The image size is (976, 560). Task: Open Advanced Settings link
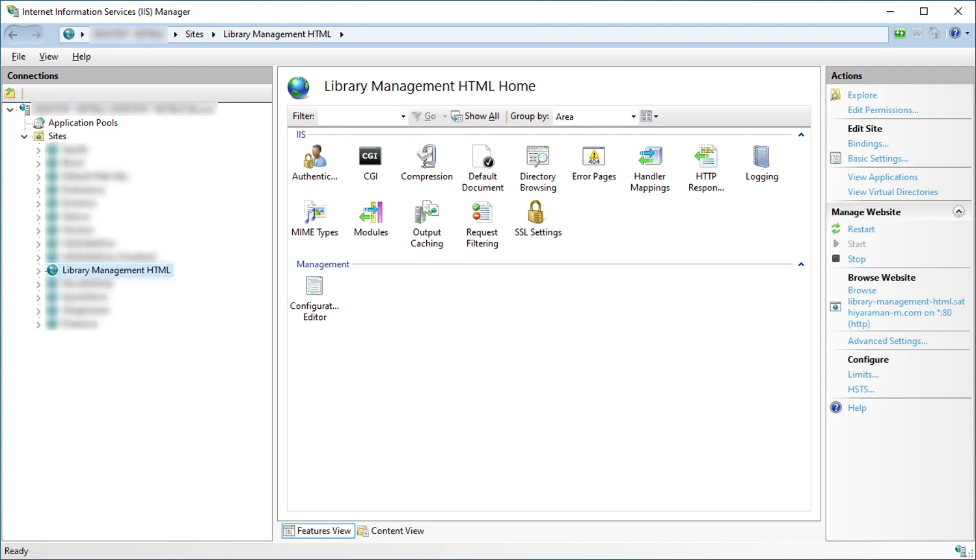[888, 341]
